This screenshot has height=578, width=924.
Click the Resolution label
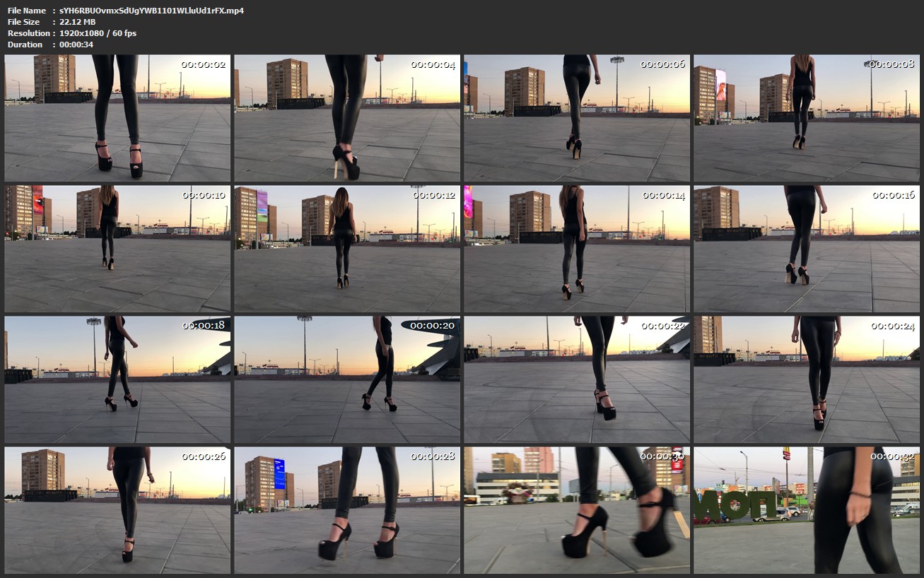click(28, 33)
